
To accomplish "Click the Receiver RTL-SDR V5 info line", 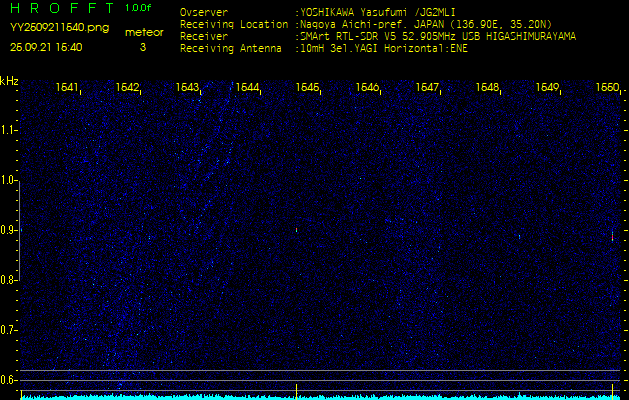I will pos(438,35).
